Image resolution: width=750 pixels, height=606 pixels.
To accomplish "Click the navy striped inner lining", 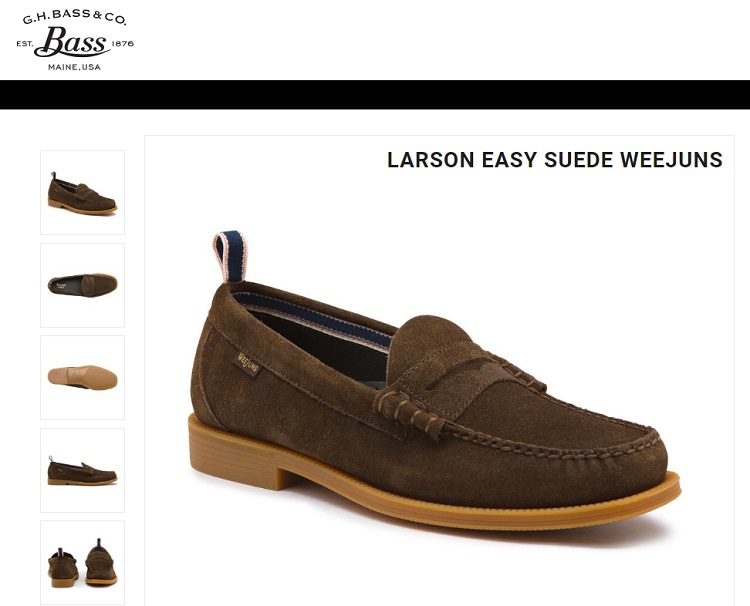I will coord(313,318).
